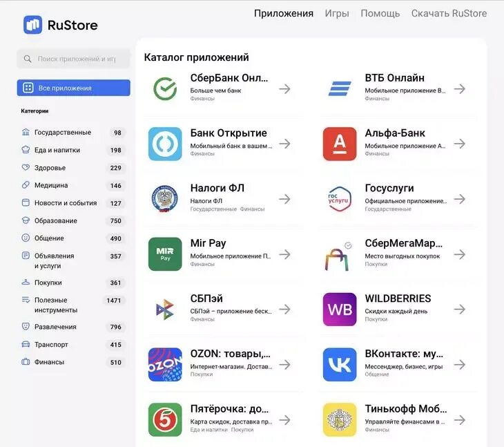The height and width of the screenshot is (447, 504).
Task: Open the Помощь menu item
Action: (380, 14)
